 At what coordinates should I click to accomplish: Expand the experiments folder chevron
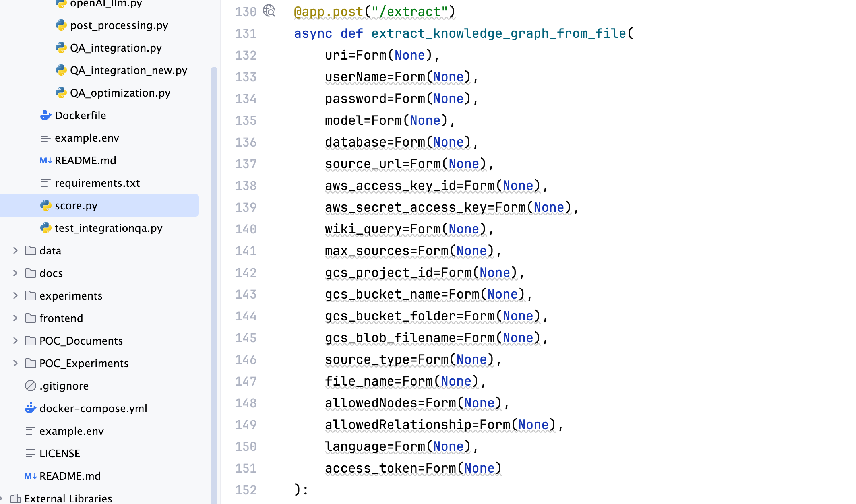[15, 296]
